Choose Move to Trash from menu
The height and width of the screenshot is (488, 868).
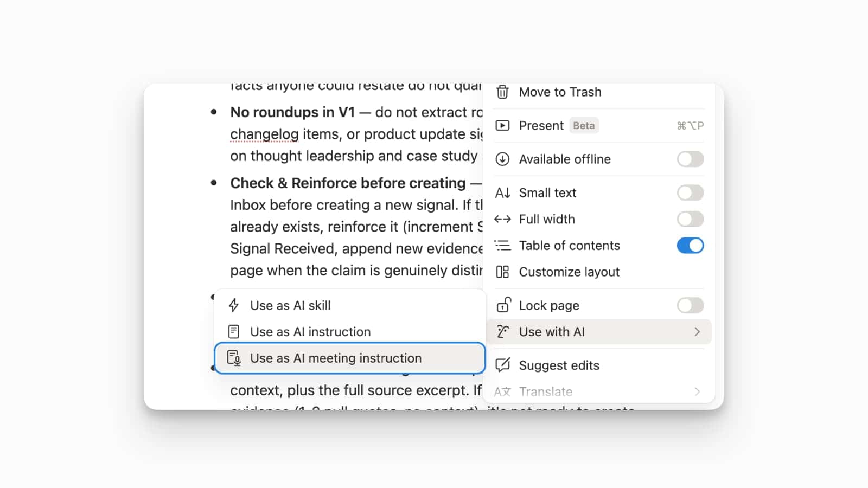tap(560, 92)
